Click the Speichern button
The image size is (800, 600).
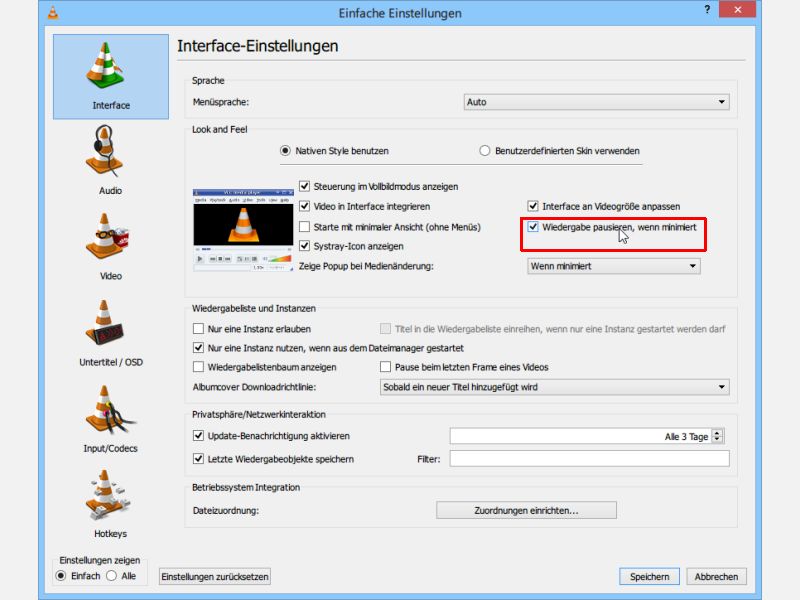pos(649,577)
